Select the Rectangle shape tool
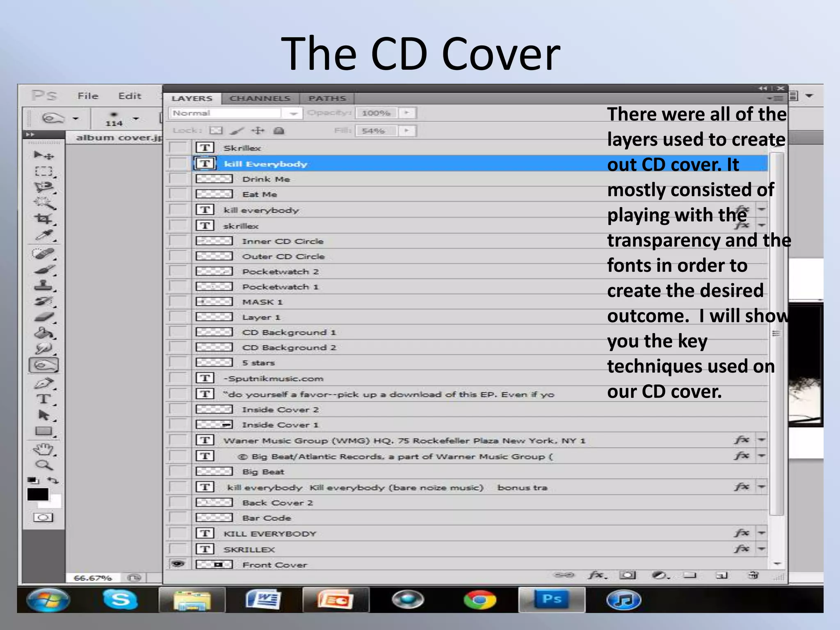 click(x=43, y=431)
